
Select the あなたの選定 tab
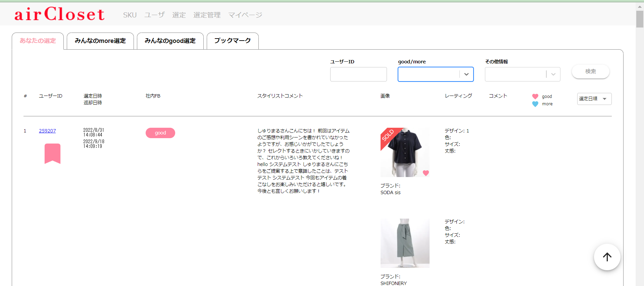pyautogui.click(x=38, y=41)
